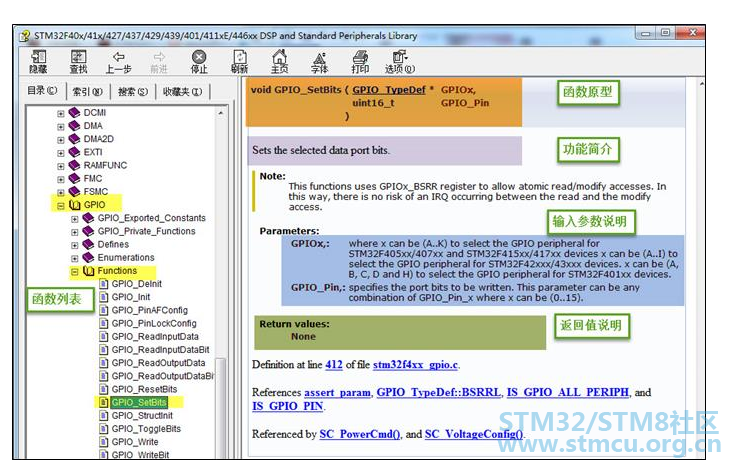730x467 pixels.
Task: Click the Locate (查找) toolbar icon
Action: tap(78, 61)
